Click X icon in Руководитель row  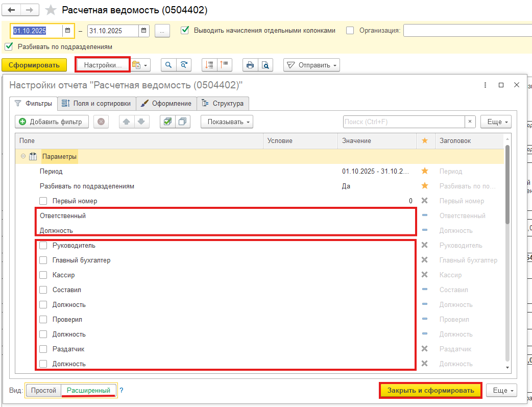click(x=424, y=245)
